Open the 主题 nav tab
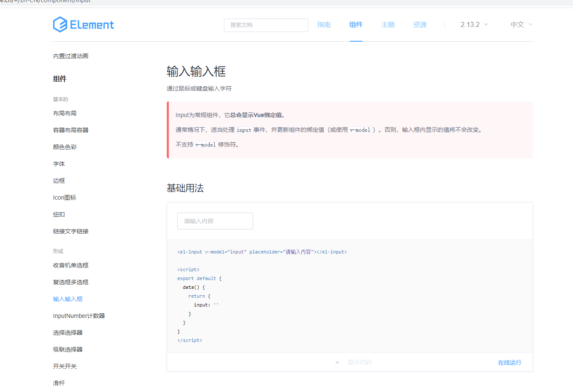Screen dimensions: 573x392 tap(388, 25)
